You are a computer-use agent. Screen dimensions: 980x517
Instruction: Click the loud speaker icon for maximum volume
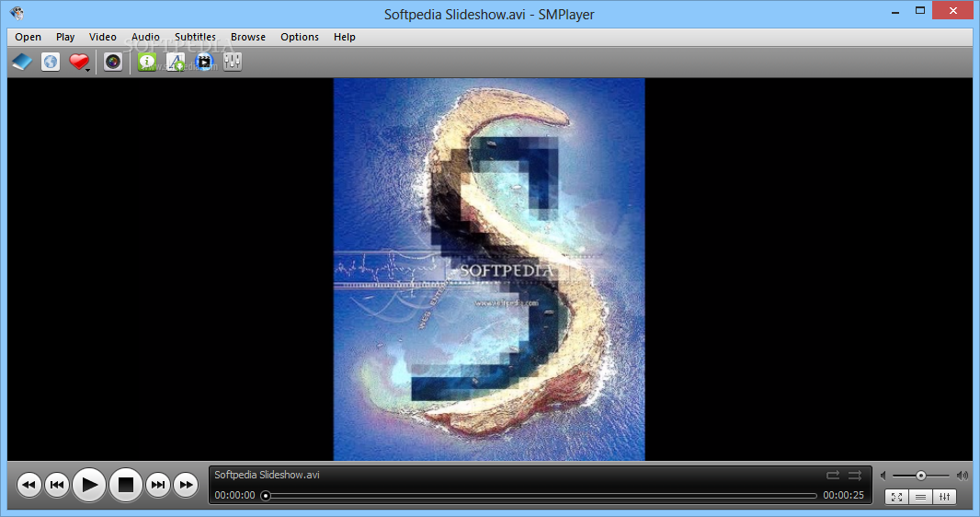pos(963,476)
